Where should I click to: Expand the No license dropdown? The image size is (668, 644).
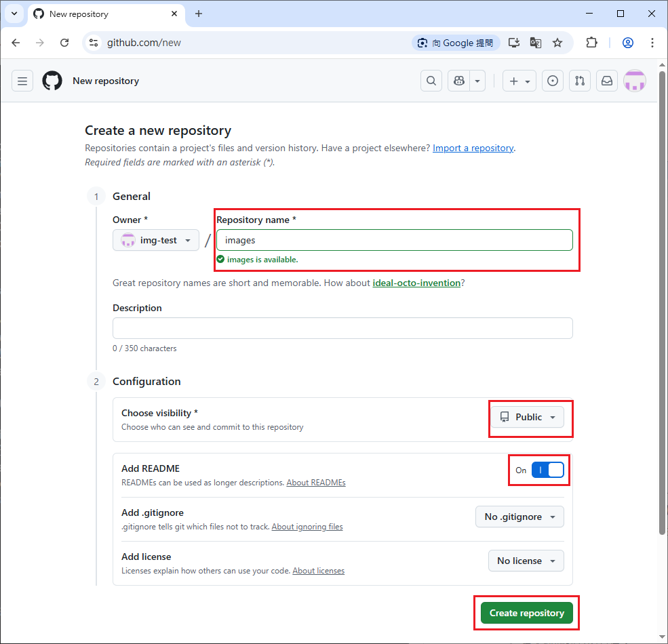[526, 561]
